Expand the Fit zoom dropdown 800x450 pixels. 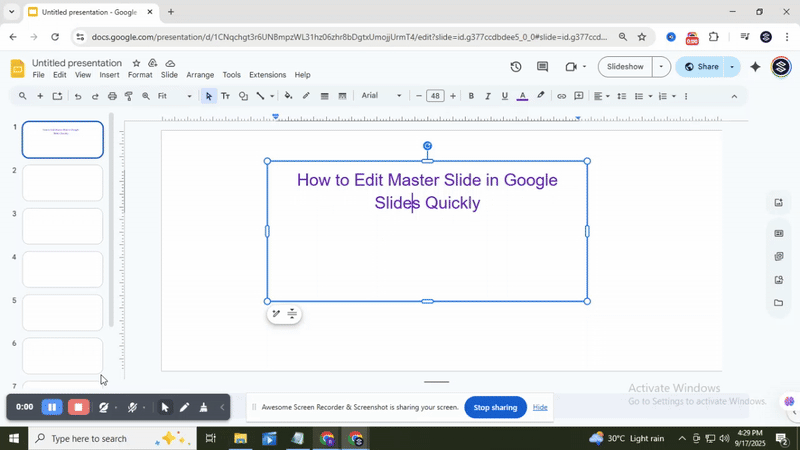coord(175,96)
